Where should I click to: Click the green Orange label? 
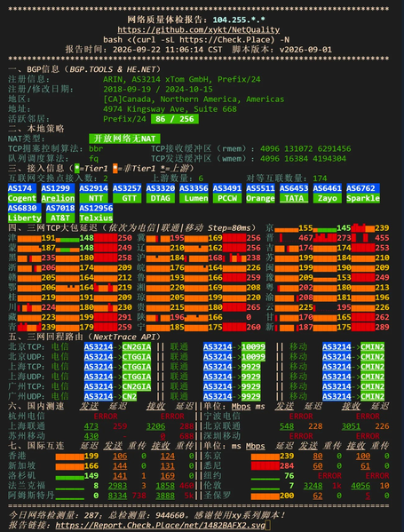point(260,198)
